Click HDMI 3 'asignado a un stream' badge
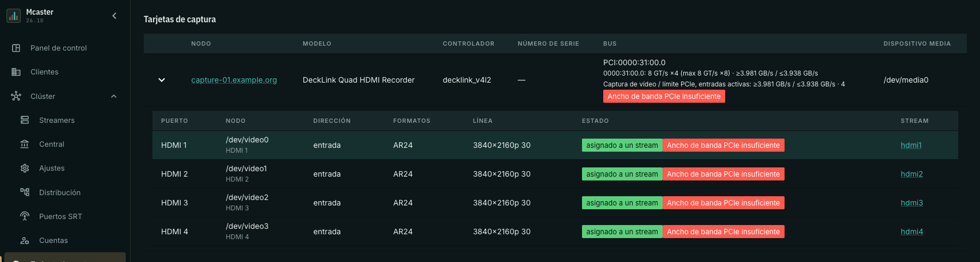The image size is (980, 262). (x=622, y=203)
